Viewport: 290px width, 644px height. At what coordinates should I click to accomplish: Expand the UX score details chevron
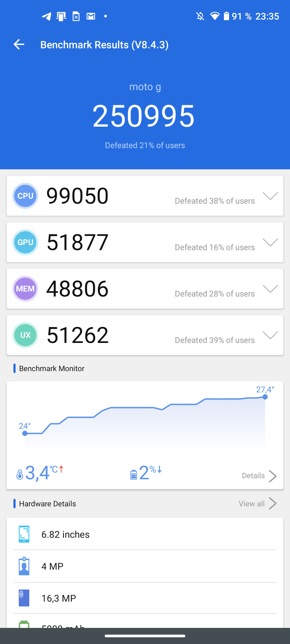click(x=270, y=335)
